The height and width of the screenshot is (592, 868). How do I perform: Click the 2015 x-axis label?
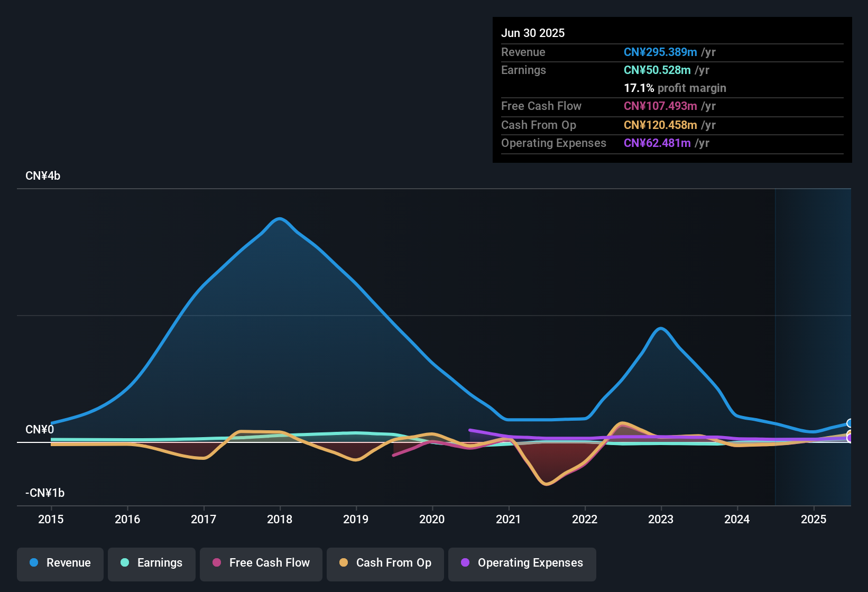[x=51, y=519]
